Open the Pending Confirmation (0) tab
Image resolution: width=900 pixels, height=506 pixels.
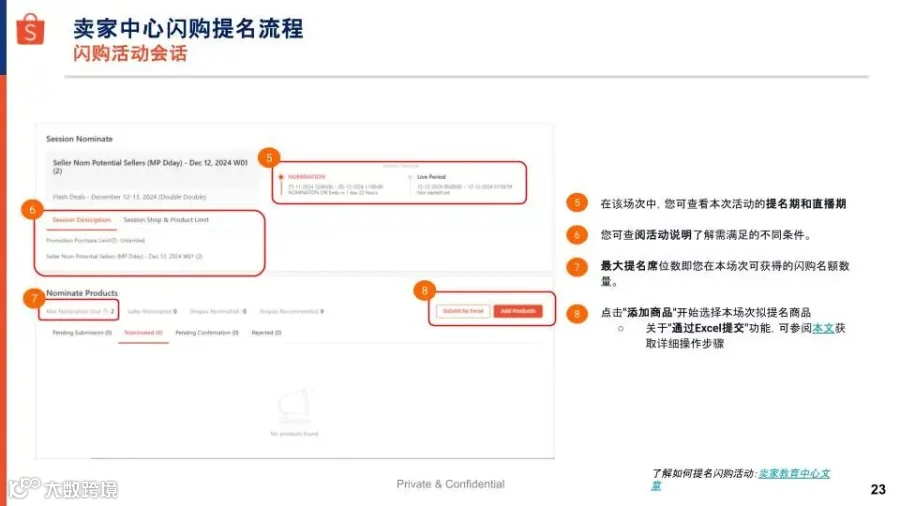pyautogui.click(x=207, y=333)
